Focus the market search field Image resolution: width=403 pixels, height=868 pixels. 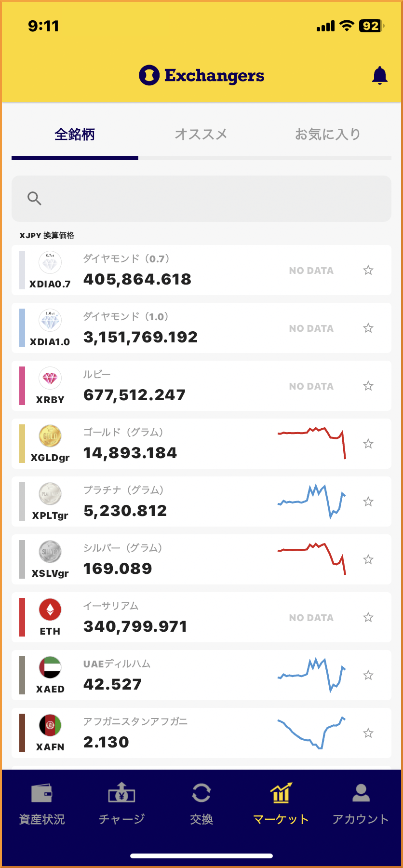(x=212, y=199)
